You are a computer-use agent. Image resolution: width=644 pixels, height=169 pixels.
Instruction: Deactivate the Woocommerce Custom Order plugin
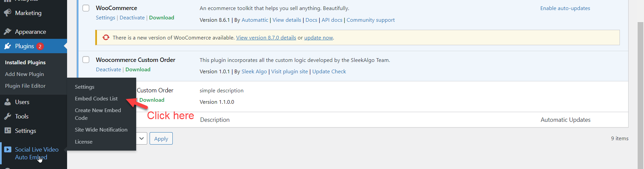[108, 70]
